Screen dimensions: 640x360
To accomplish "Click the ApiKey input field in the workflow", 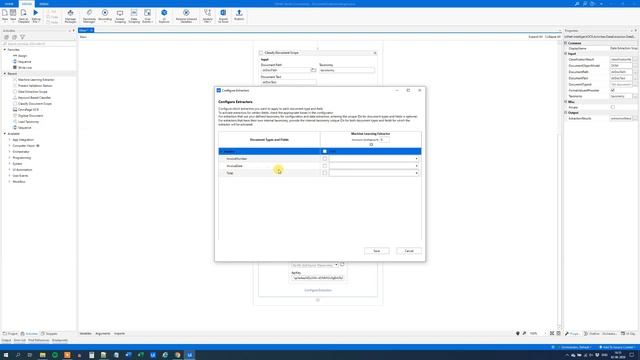I will pos(319,278).
